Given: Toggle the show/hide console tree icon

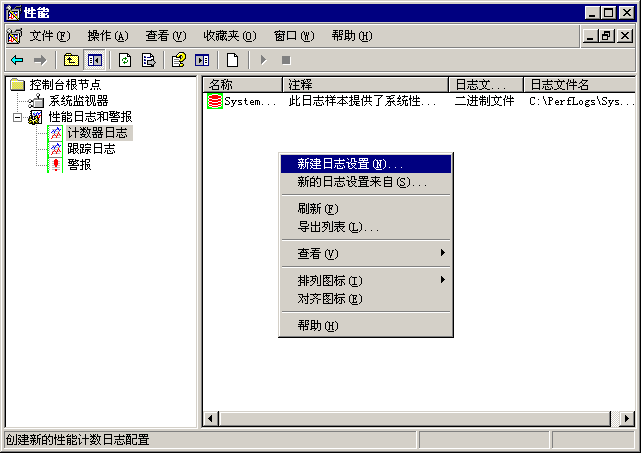Looking at the screenshot, I should pyautogui.click(x=95, y=60).
